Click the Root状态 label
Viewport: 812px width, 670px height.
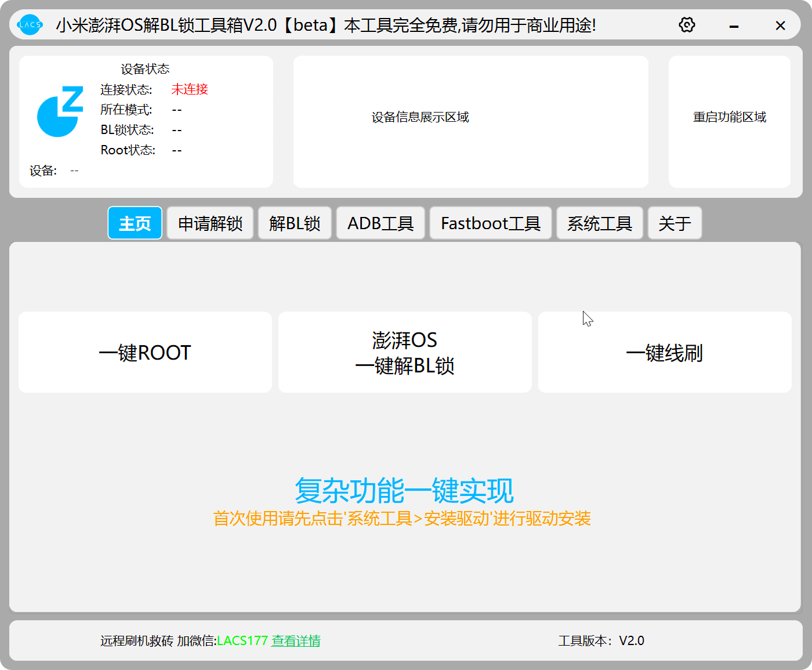click(x=128, y=150)
